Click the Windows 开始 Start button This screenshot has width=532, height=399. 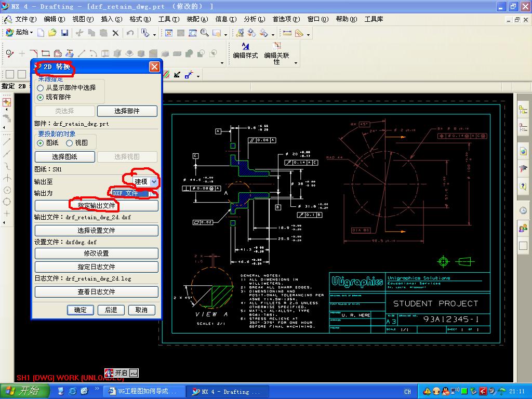[x=24, y=391]
